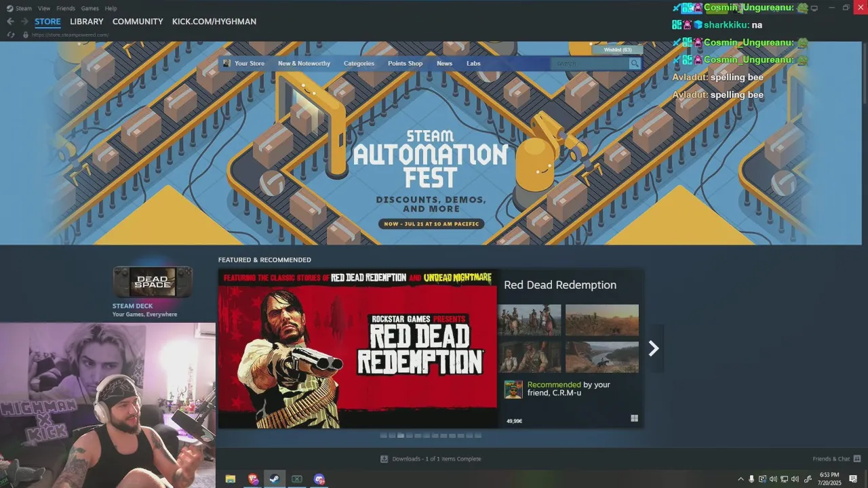Click the Friends & Chat label
This screenshot has height=488, width=868.
tap(831, 459)
